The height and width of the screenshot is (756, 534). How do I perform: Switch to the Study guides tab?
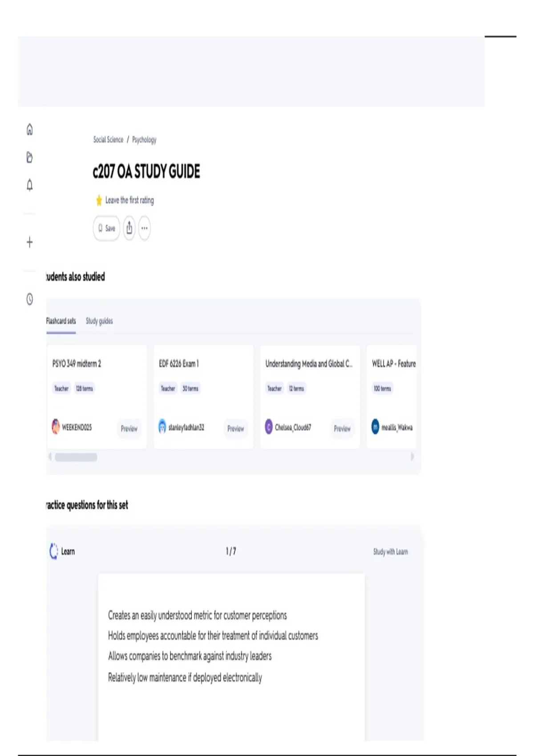(x=99, y=321)
